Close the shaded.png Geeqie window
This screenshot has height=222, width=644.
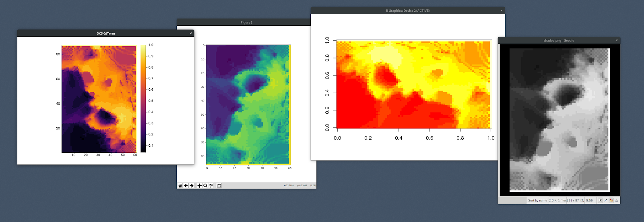(617, 40)
